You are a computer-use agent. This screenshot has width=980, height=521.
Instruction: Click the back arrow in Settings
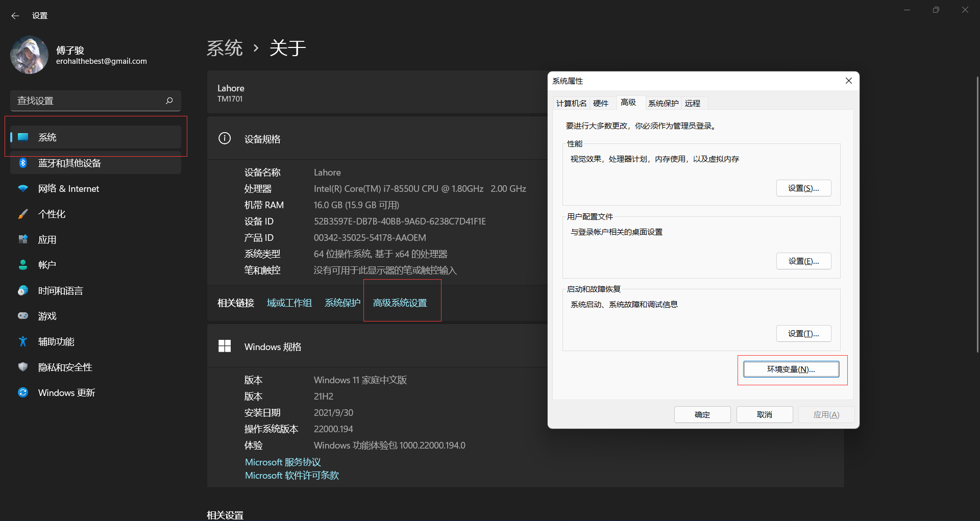point(15,16)
